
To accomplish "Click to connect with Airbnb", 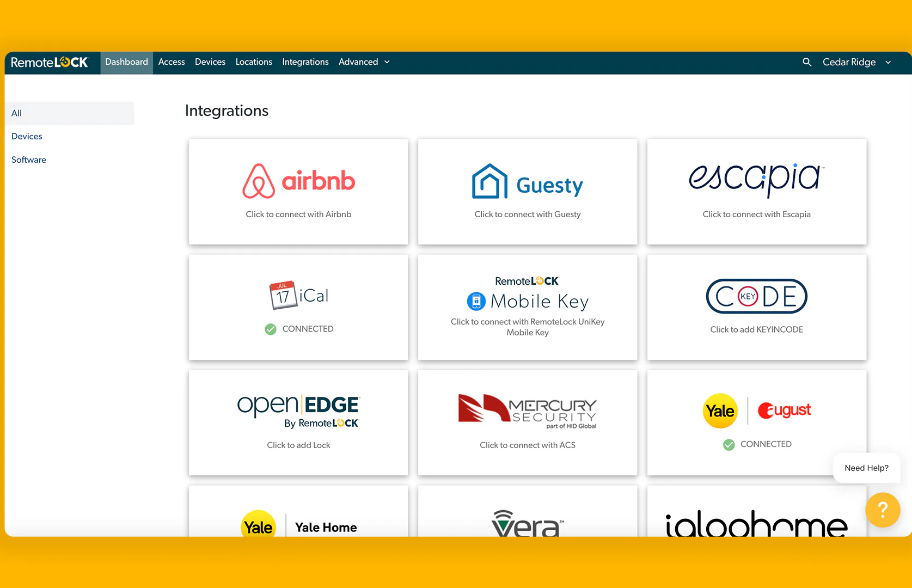I will [x=298, y=215].
